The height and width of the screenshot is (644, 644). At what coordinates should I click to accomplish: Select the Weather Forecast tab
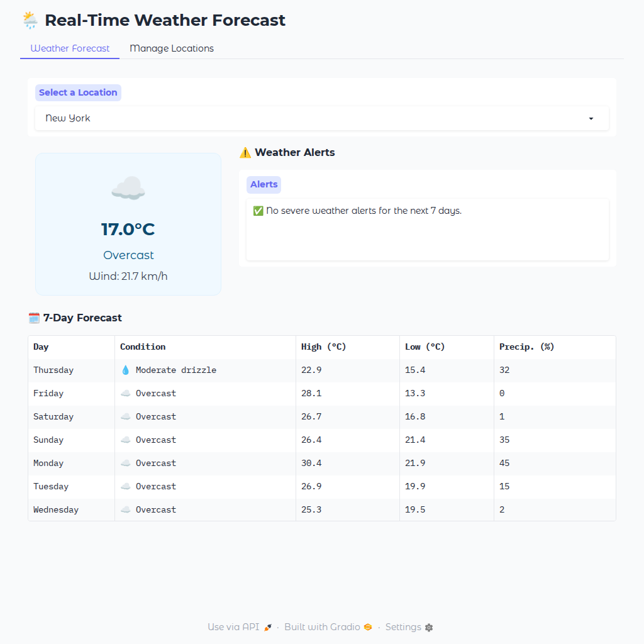pos(70,48)
